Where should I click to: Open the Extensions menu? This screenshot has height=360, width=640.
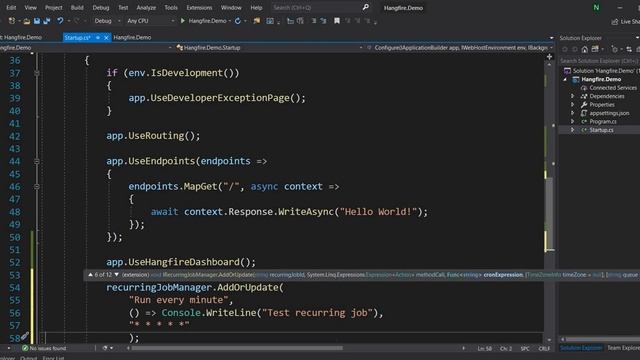[x=199, y=7]
